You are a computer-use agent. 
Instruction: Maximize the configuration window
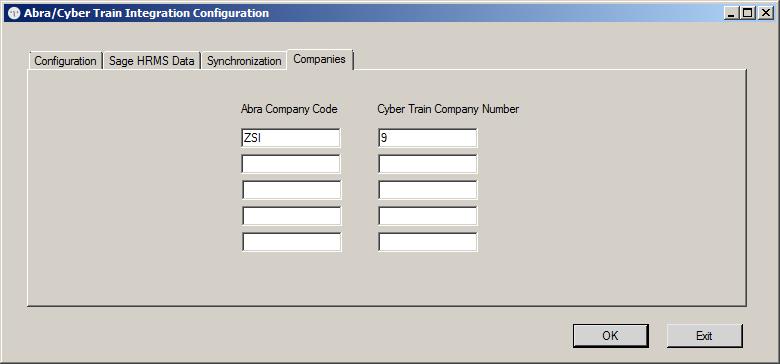(x=748, y=13)
